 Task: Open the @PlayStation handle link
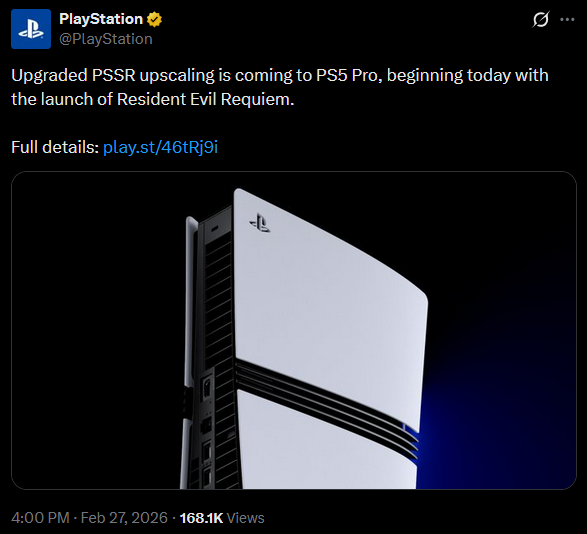(106, 39)
